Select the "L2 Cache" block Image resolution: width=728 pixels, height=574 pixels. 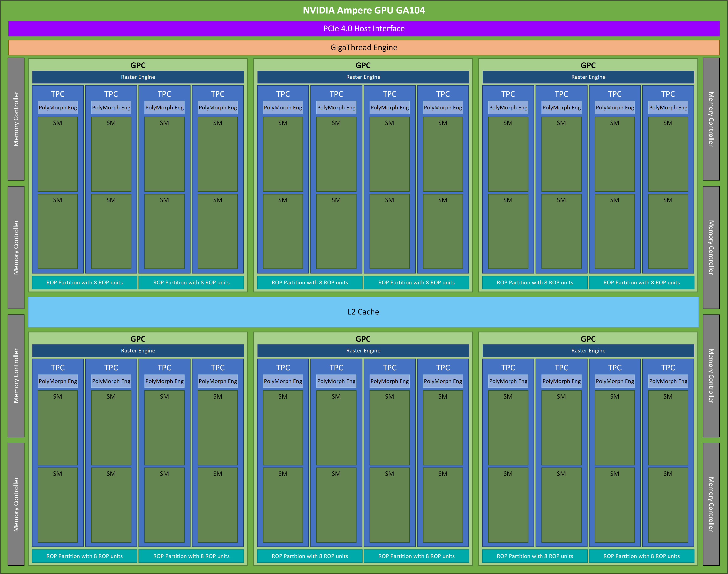364,312
